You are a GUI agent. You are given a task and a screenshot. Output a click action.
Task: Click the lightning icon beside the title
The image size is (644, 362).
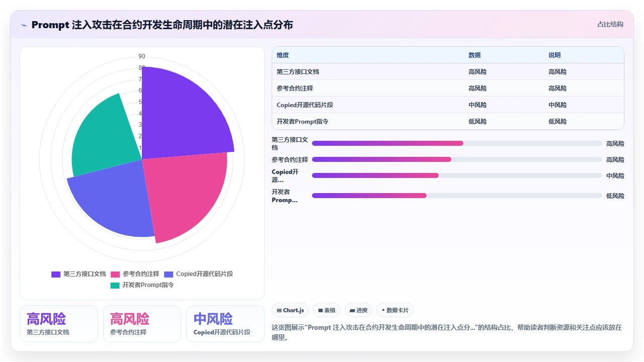click(24, 25)
